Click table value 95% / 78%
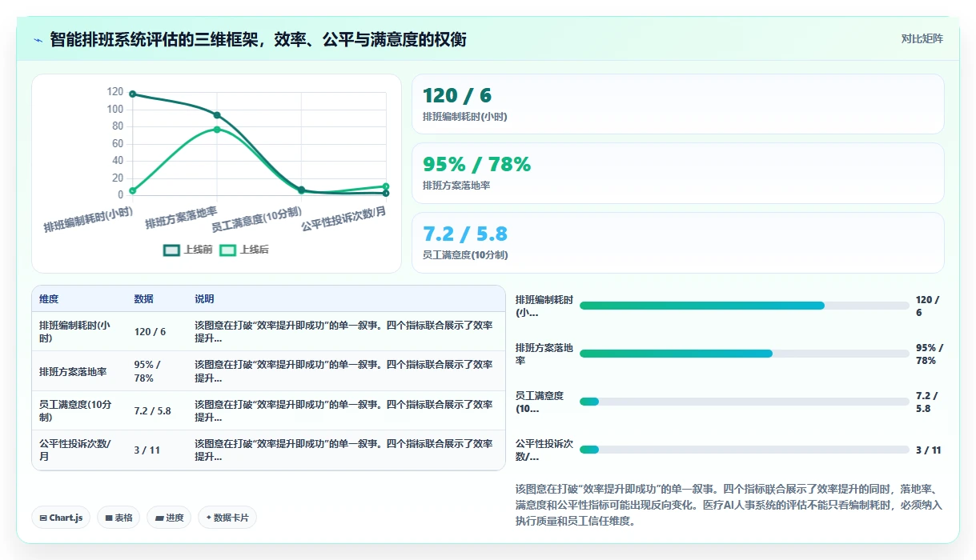This screenshot has width=976, height=560. (x=149, y=371)
